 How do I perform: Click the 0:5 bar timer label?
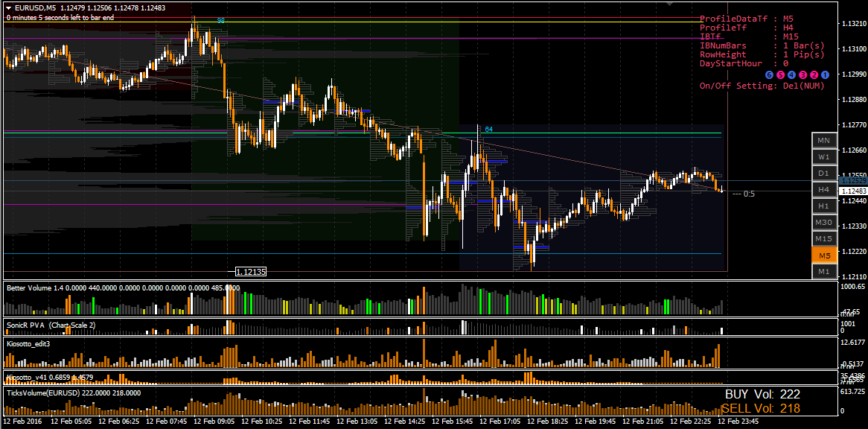point(744,194)
